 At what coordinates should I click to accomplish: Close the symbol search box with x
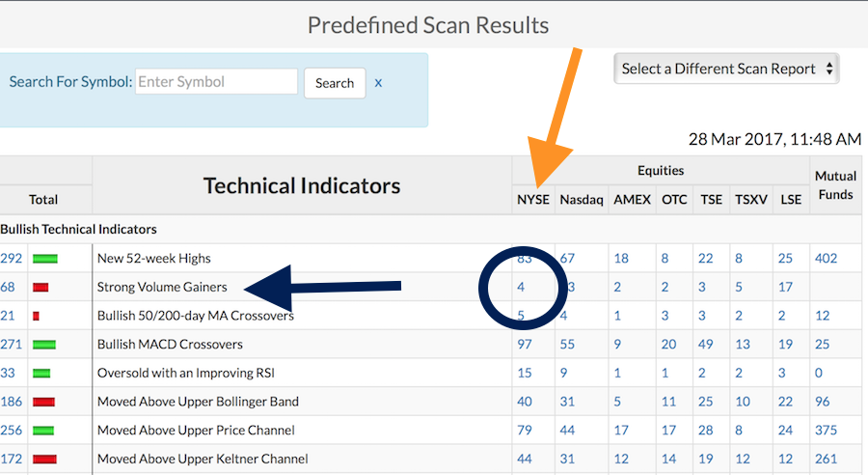[378, 83]
